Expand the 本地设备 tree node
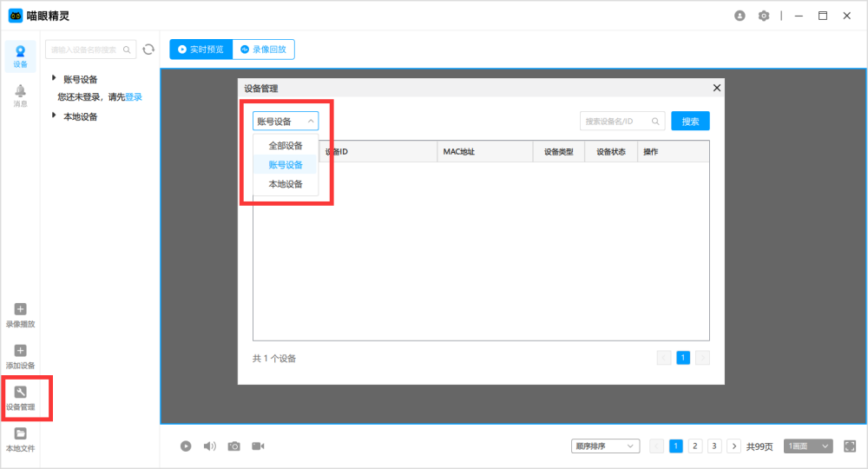The width and height of the screenshot is (868, 469). pos(55,116)
